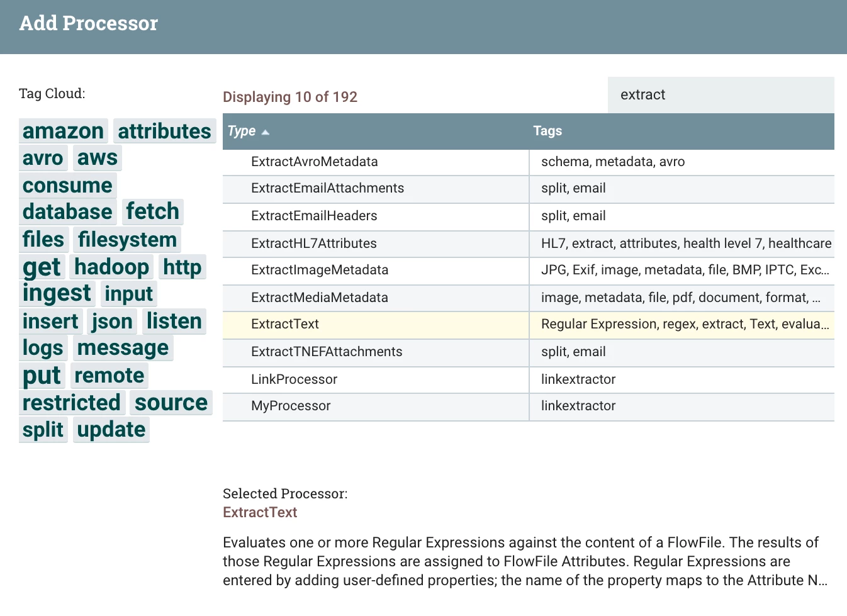This screenshot has height=616, width=847.
Task: Choose the update tag
Action: click(x=111, y=430)
